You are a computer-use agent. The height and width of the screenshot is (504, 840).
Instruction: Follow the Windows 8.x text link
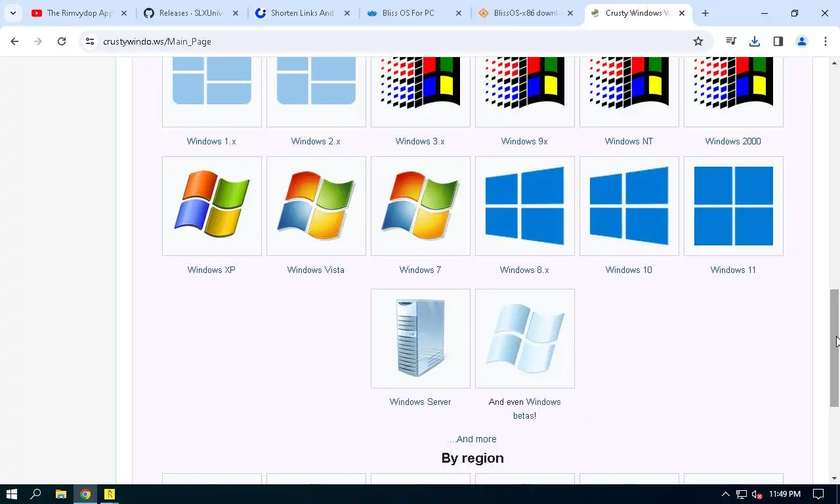coord(524,270)
